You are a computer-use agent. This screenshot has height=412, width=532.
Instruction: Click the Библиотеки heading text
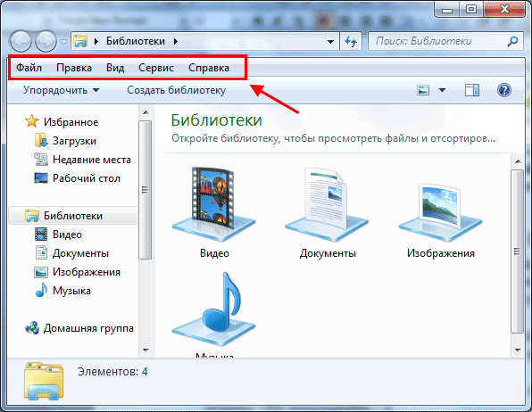tap(217, 120)
